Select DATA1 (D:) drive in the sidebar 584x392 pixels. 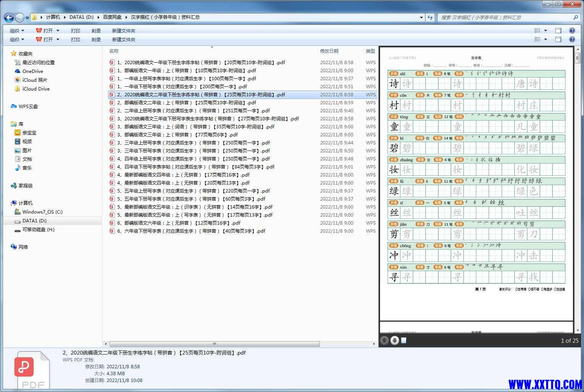pyautogui.click(x=34, y=220)
